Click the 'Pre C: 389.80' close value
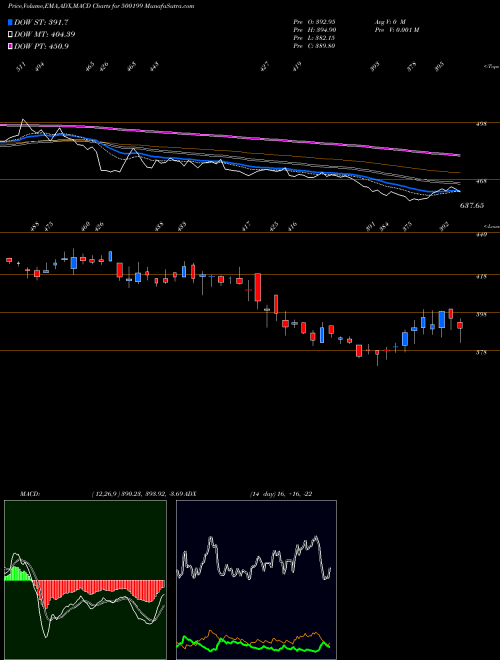500x660 pixels. click(x=314, y=46)
